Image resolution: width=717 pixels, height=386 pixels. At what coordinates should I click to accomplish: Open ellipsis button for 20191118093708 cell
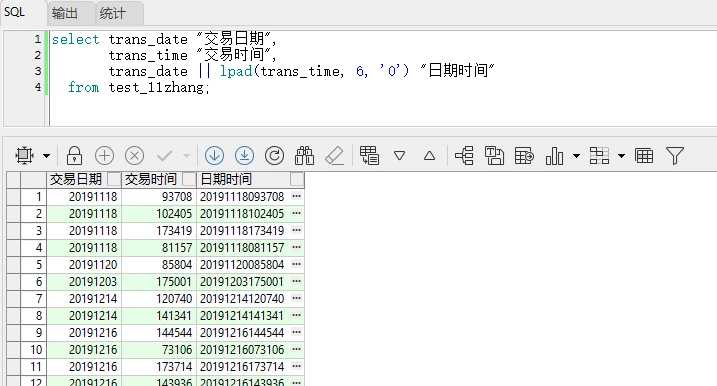pos(296,196)
